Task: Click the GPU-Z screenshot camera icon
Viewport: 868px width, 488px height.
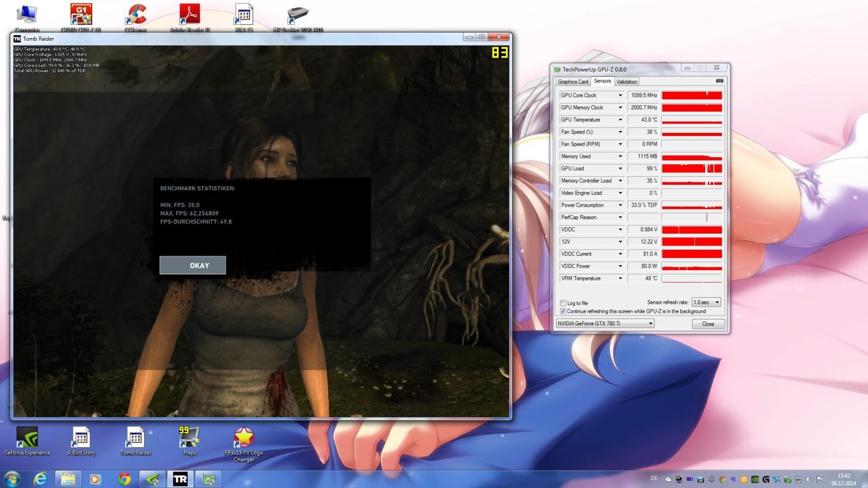Action: coord(719,81)
